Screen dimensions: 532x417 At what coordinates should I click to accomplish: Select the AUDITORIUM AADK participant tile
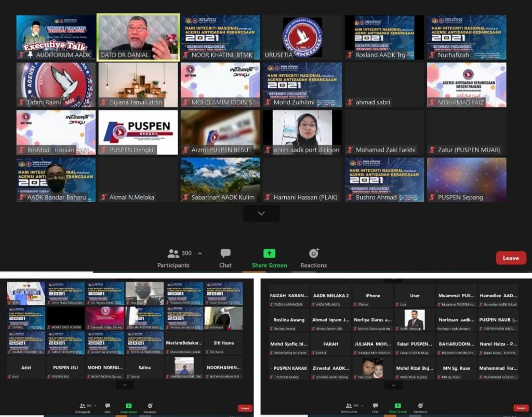coord(56,36)
